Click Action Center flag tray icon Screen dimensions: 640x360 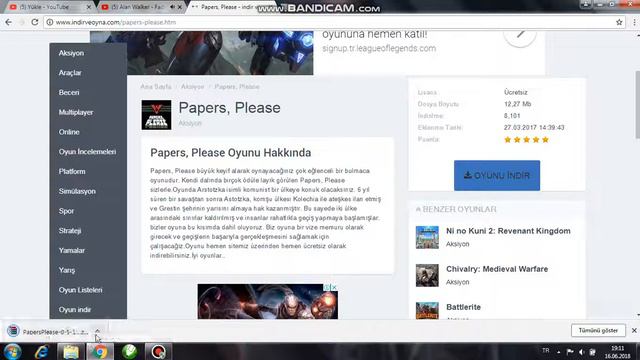click(570, 352)
